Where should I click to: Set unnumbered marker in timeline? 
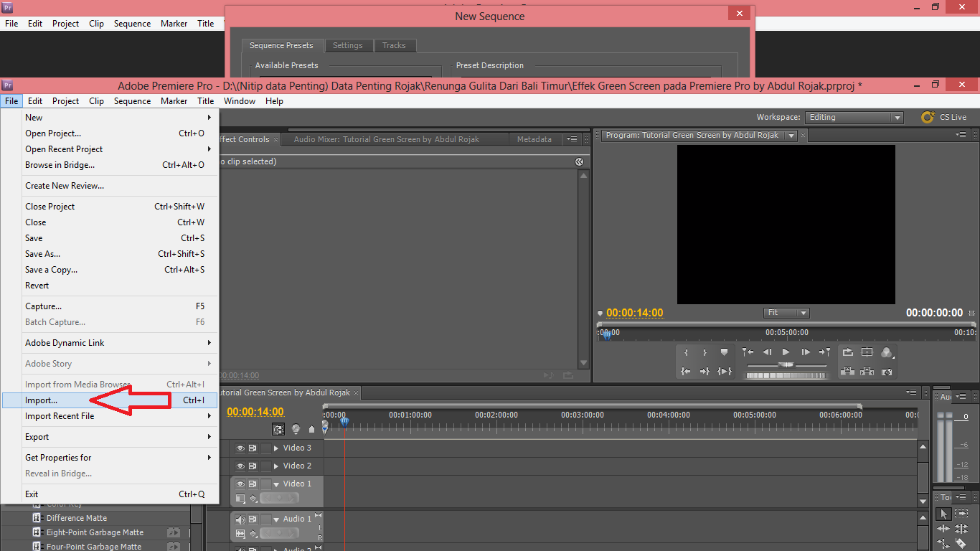click(x=311, y=429)
